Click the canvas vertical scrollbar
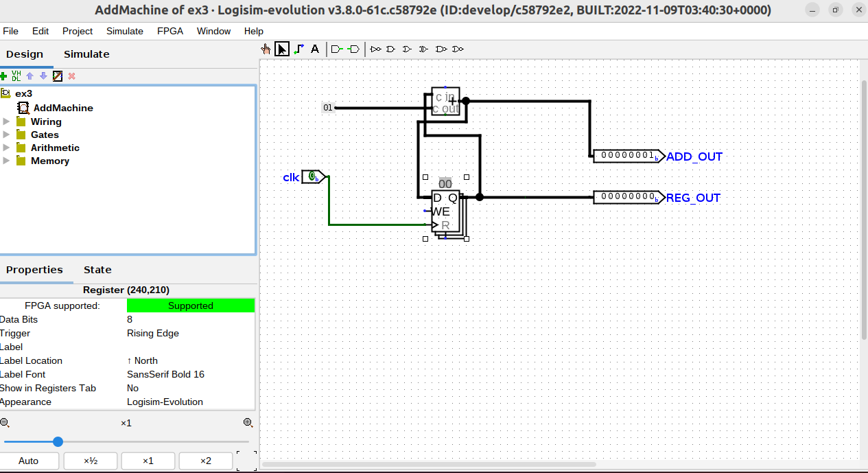868x473 pixels. pos(864,209)
